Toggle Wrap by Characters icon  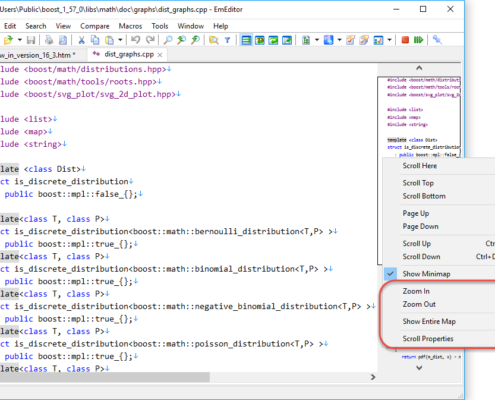(x=260, y=40)
